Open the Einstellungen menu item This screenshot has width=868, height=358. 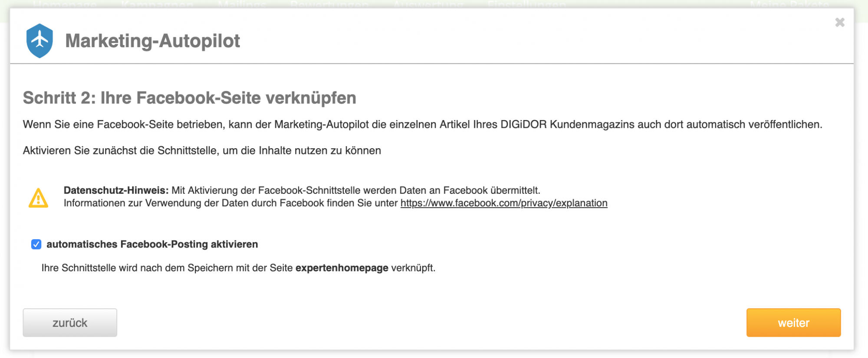(x=526, y=4)
